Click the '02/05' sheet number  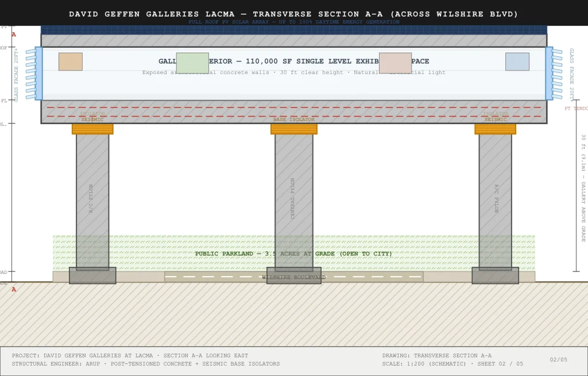558,359
